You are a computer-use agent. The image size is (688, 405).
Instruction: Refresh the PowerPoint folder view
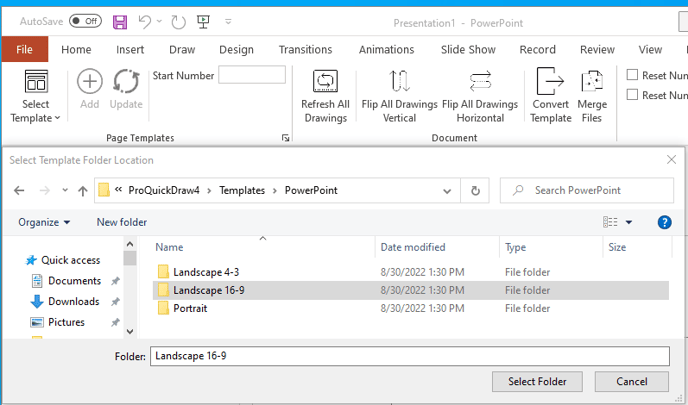click(475, 191)
